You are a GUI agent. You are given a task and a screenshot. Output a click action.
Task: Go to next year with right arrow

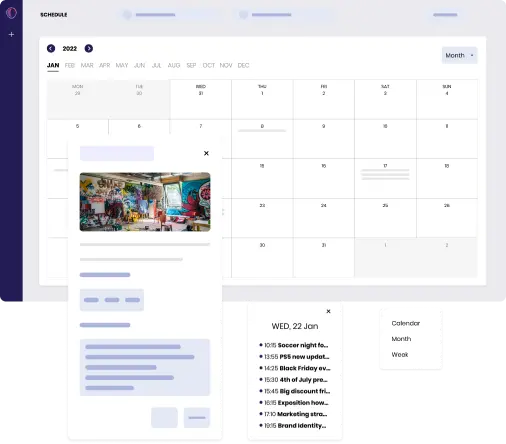(x=89, y=49)
